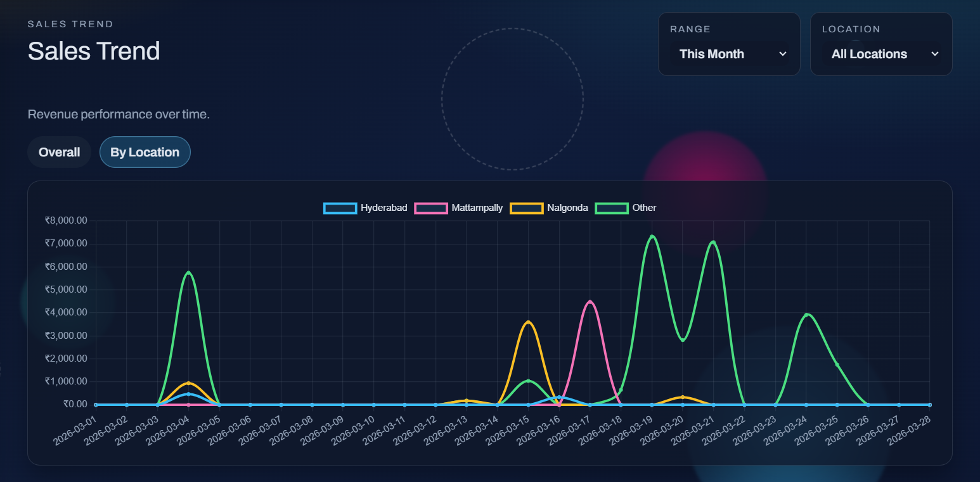Click the Other series point on 2026-03-18

point(621,390)
